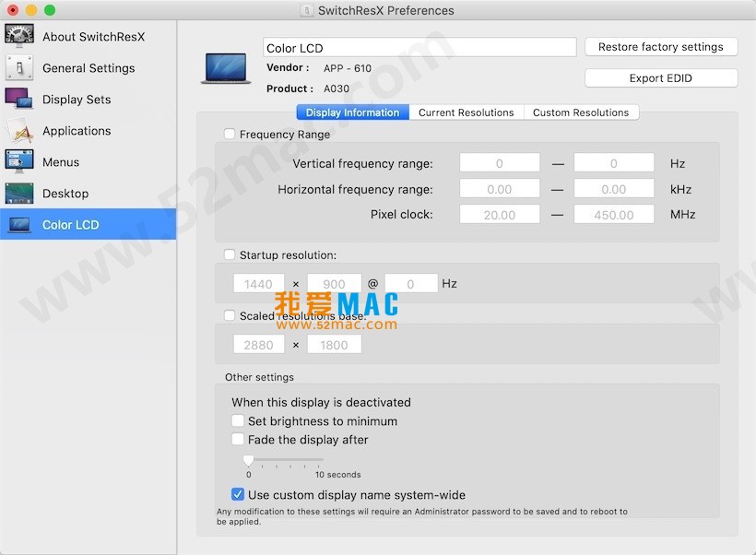The width and height of the screenshot is (756, 555).
Task: Open Menus preferences
Action: [x=61, y=162]
